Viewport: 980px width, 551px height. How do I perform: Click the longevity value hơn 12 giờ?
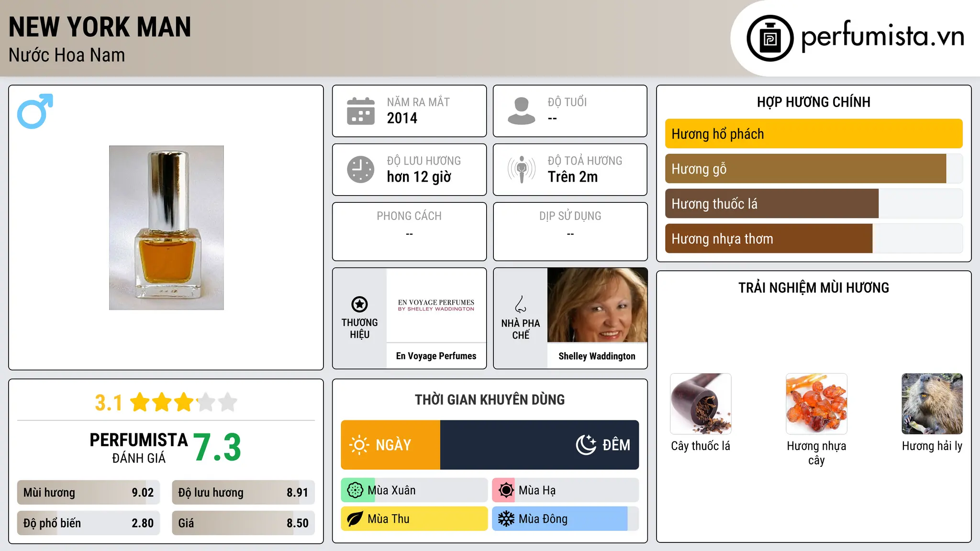(419, 177)
